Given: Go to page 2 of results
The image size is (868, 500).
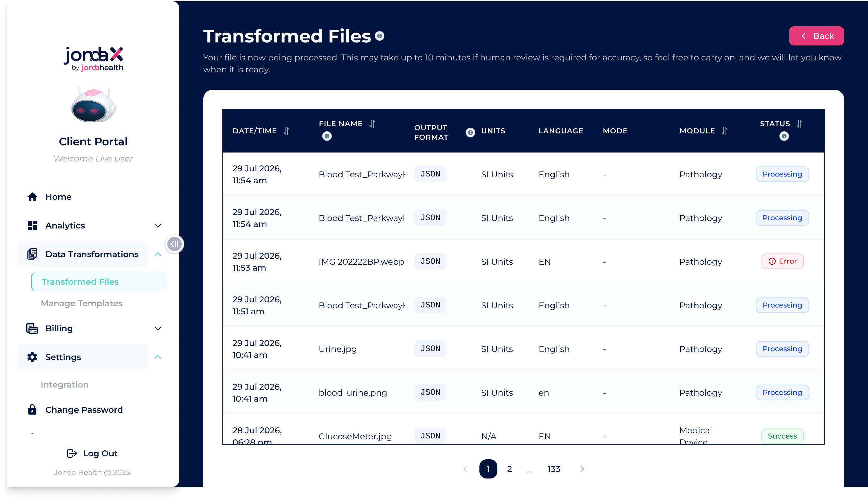Looking at the screenshot, I should point(509,469).
